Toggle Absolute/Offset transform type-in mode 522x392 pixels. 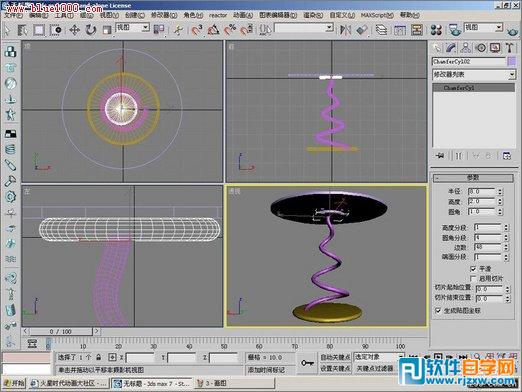tap(112, 357)
